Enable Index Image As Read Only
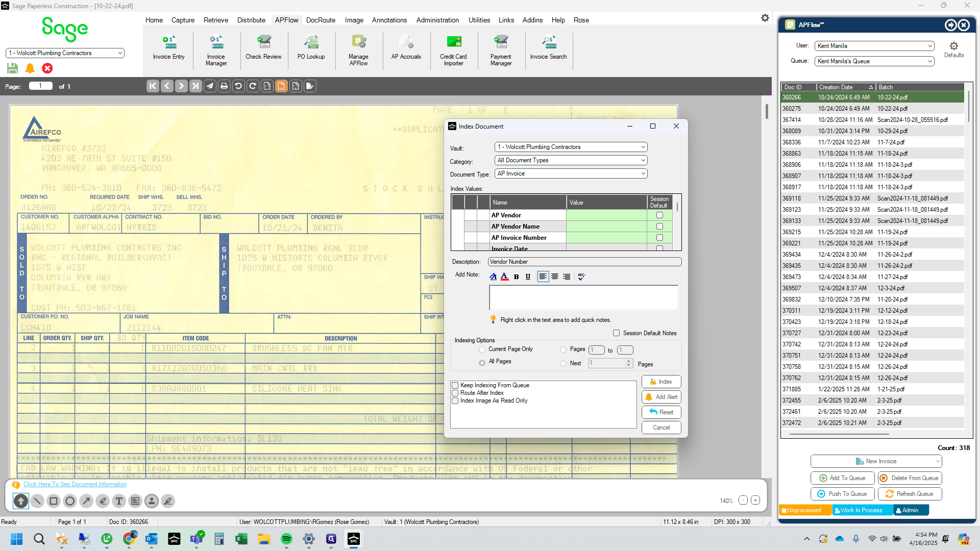 tap(455, 401)
